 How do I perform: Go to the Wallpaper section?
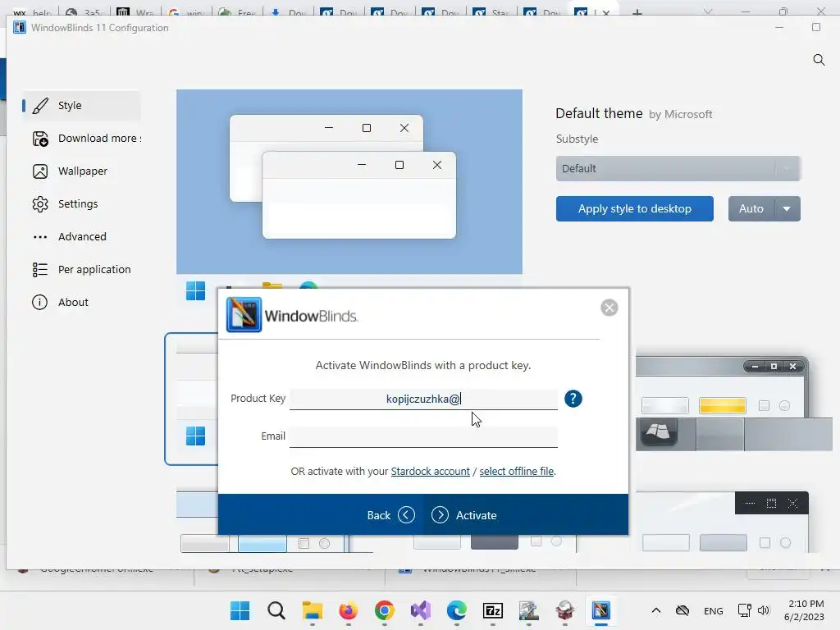[x=81, y=171]
